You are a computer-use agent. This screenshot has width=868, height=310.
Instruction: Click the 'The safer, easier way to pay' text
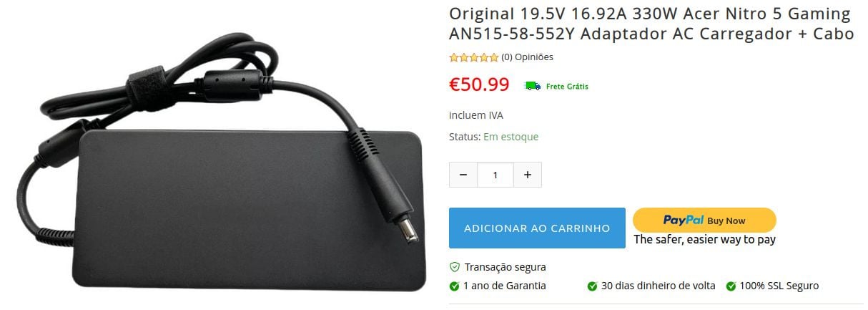pos(704,240)
